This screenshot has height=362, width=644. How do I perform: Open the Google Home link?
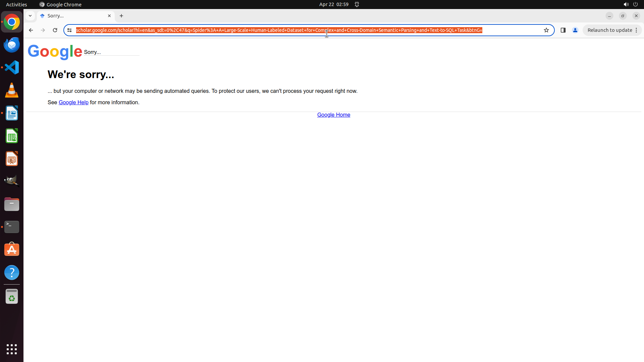pos(333,115)
